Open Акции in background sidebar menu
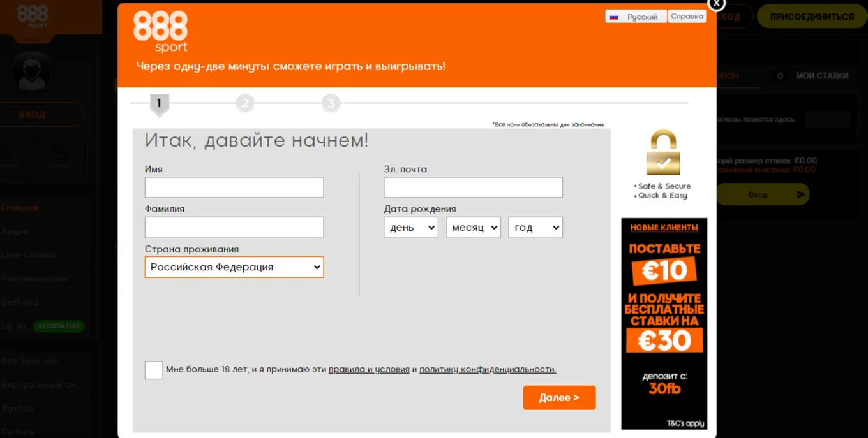This screenshot has height=438, width=868. click(15, 231)
